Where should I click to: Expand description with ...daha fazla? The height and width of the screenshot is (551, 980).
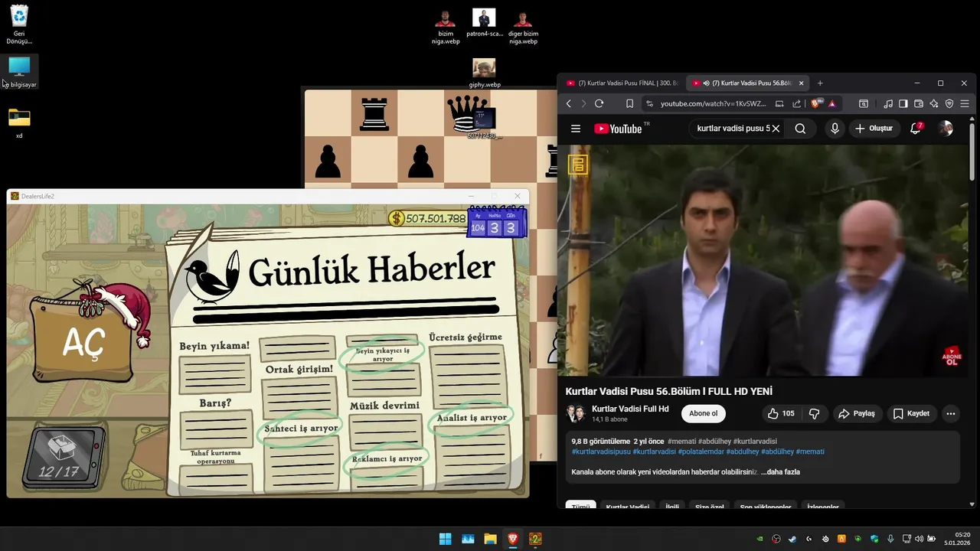(780, 472)
